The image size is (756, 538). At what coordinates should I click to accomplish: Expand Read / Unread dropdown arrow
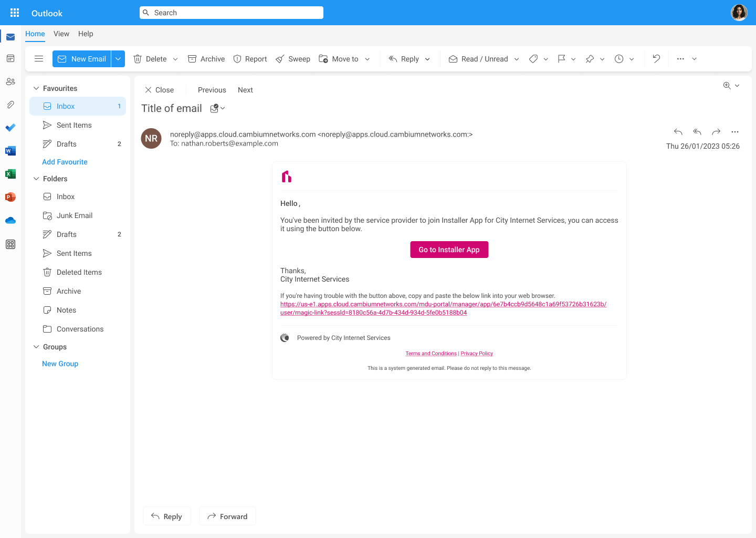pos(517,59)
